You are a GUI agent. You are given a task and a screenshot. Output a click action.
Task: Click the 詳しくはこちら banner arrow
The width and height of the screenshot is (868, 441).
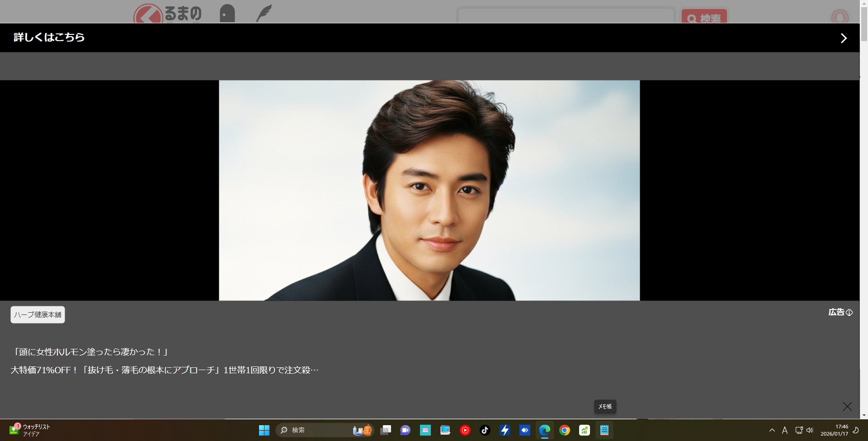[x=843, y=38]
